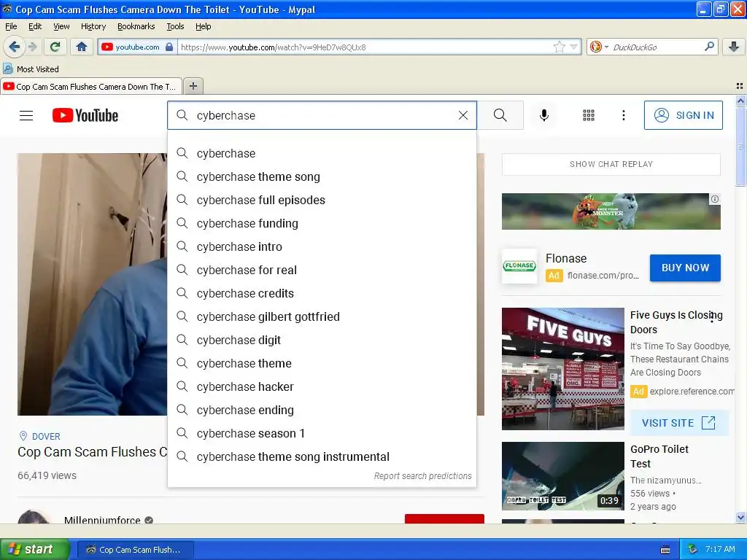Clear the search text with the X
The width and height of the screenshot is (747, 560).
tap(462, 115)
